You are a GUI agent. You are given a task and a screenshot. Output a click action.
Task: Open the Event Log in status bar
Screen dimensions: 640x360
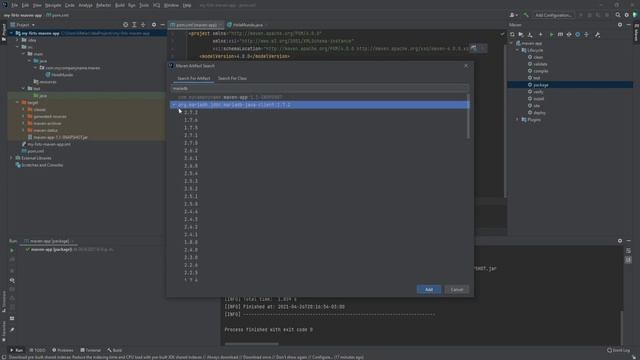tap(618, 350)
